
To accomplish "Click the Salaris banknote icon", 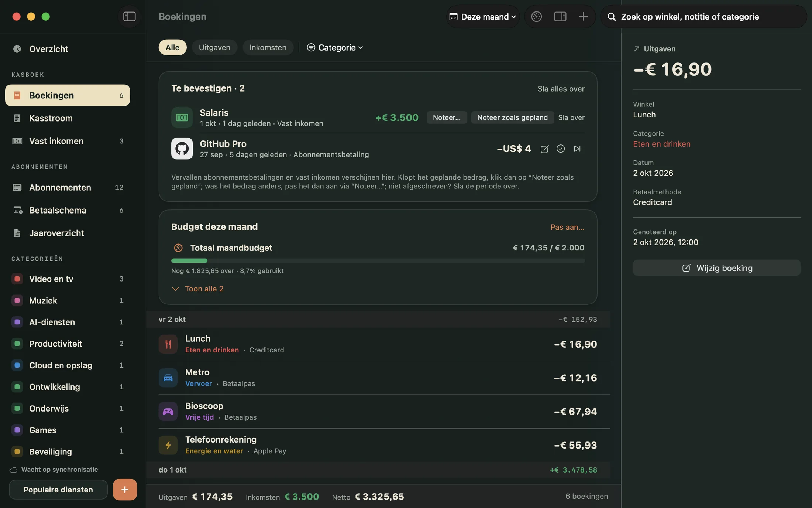I will pyautogui.click(x=182, y=117).
